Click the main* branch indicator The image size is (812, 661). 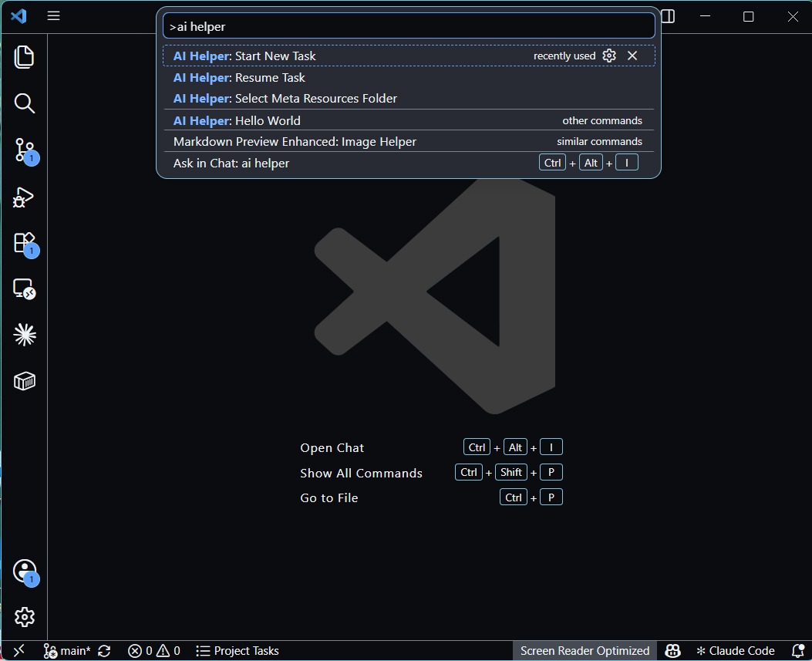pos(67,651)
